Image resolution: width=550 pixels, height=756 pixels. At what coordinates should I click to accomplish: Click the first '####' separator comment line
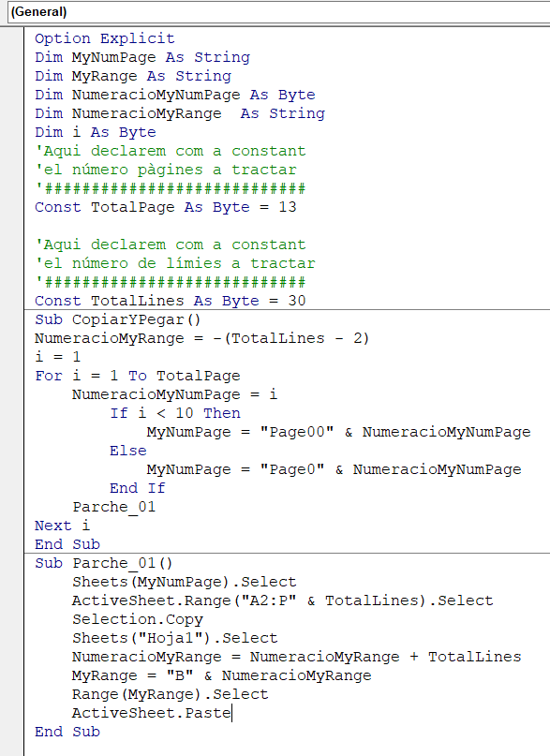171,188
